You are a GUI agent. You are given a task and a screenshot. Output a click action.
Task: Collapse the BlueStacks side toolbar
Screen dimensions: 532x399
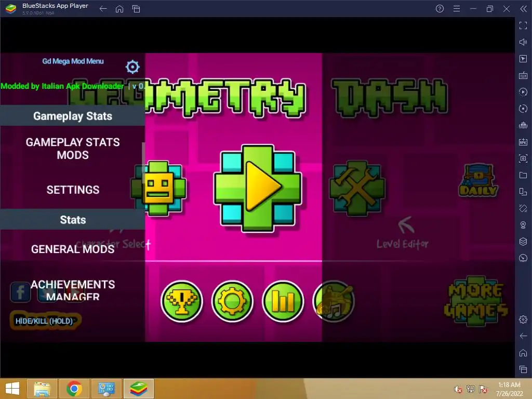[x=524, y=9]
